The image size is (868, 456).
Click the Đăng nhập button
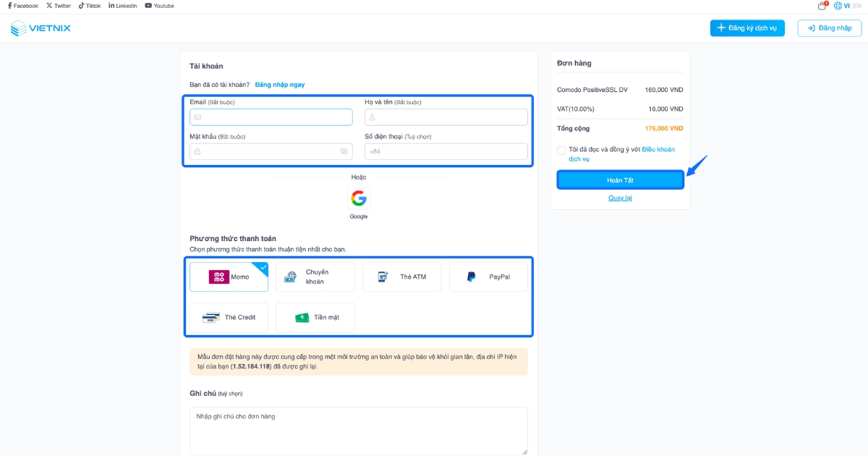[x=830, y=28]
